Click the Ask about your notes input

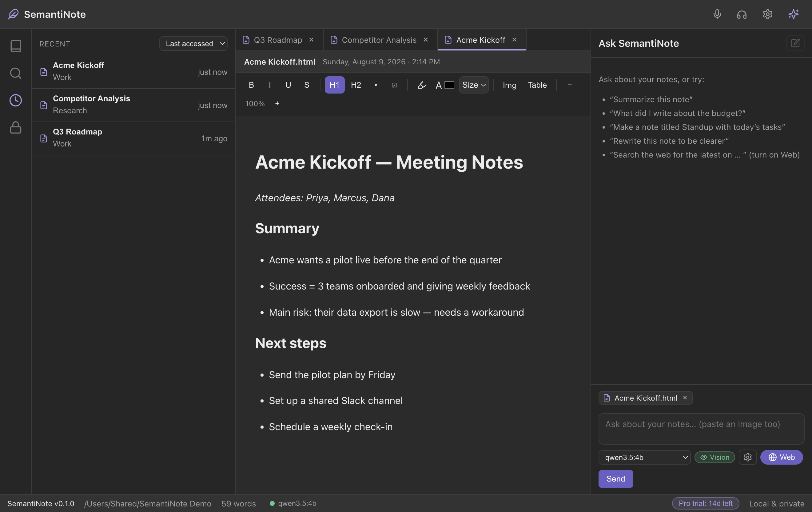[701, 429]
